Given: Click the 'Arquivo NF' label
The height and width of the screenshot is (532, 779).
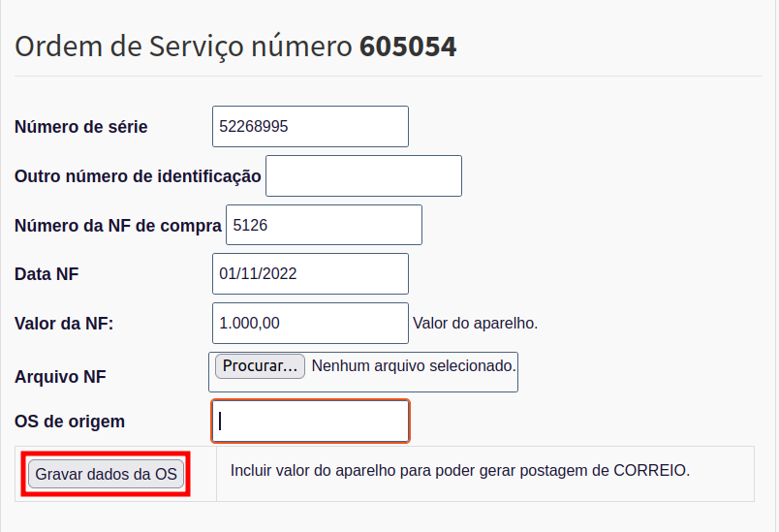Looking at the screenshot, I should [x=60, y=376].
